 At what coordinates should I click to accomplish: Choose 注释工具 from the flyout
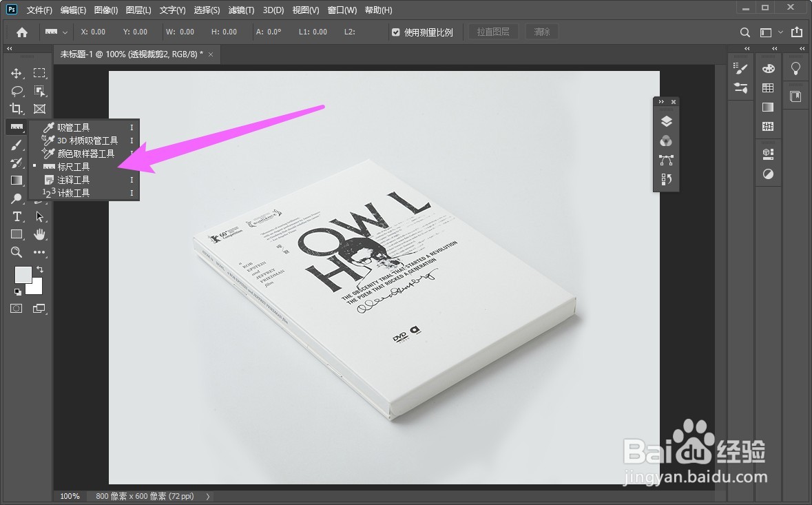tap(84, 180)
